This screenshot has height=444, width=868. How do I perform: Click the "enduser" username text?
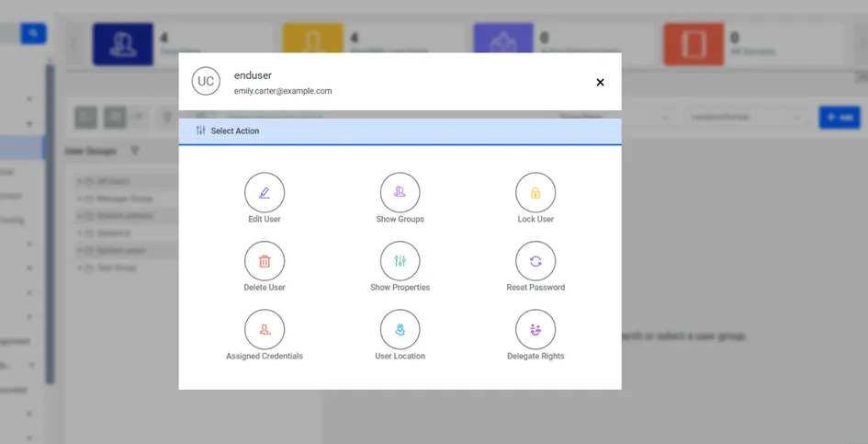pos(253,75)
